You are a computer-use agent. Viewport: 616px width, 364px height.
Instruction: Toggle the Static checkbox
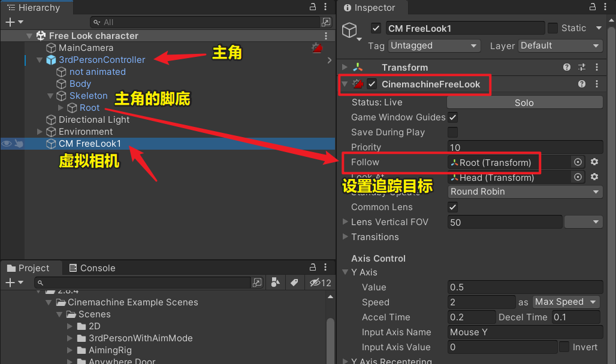[x=552, y=28]
